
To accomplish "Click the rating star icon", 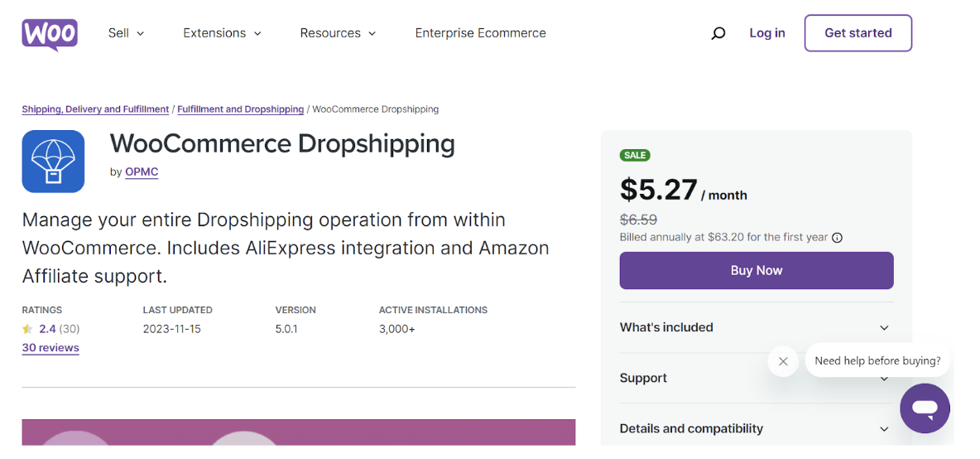I will click(x=26, y=328).
